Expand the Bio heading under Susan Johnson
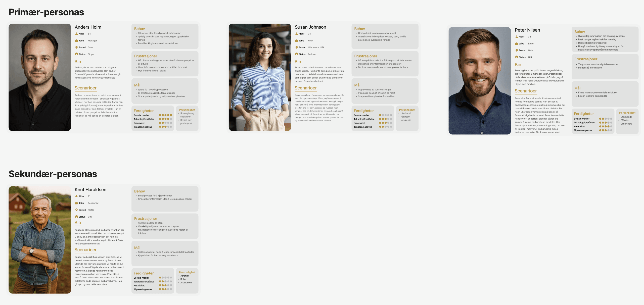Screen dimensions: 644x305 (298, 62)
